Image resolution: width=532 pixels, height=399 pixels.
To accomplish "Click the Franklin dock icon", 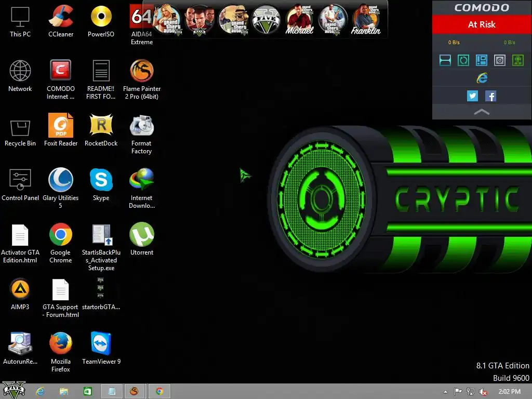I will coord(366,19).
